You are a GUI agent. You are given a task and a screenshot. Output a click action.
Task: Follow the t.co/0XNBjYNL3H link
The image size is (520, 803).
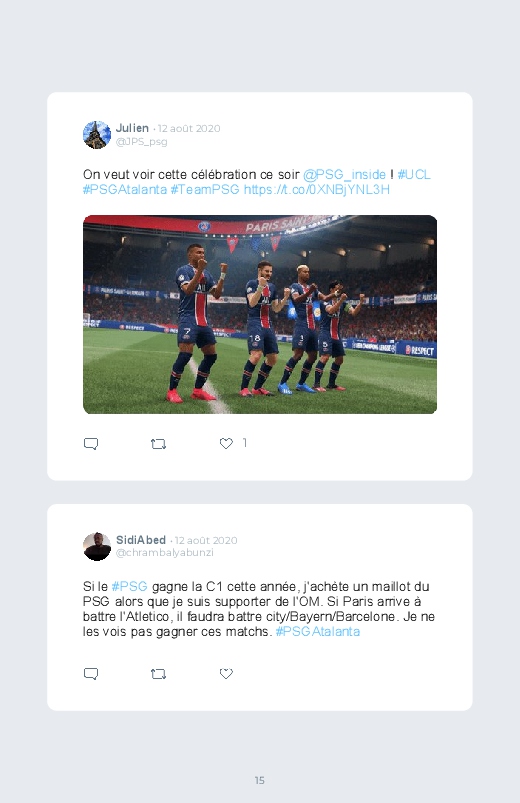coord(317,189)
